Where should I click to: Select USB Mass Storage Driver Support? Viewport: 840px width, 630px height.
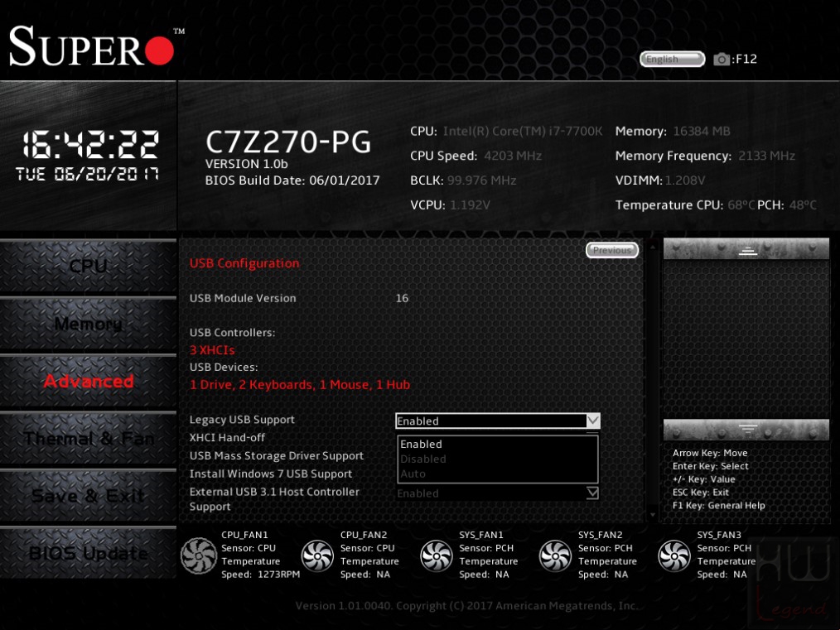pyautogui.click(x=277, y=456)
